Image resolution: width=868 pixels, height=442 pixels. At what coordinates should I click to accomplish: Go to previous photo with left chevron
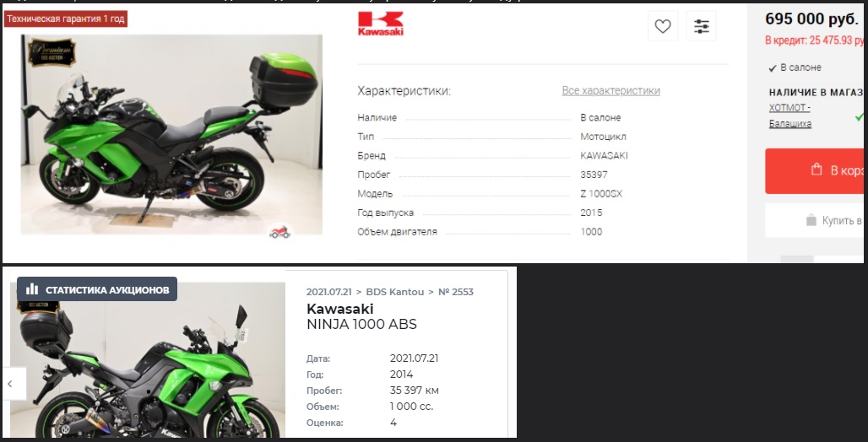point(10,383)
